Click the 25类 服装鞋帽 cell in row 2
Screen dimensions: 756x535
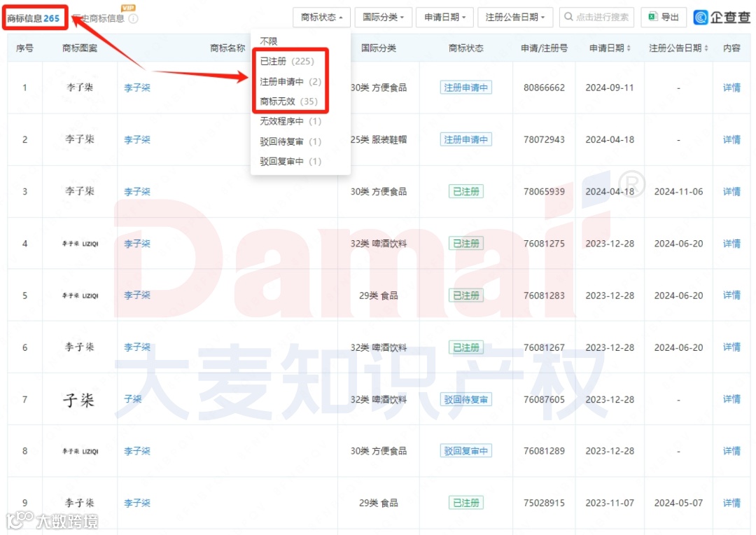[x=379, y=139]
